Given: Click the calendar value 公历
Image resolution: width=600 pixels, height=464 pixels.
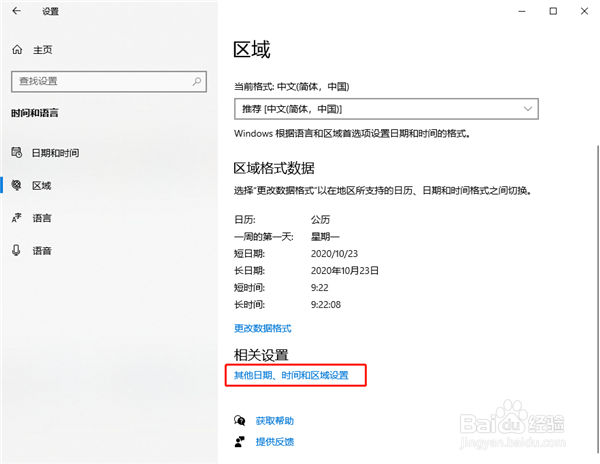Looking at the screenshot, I should point(321,220).
